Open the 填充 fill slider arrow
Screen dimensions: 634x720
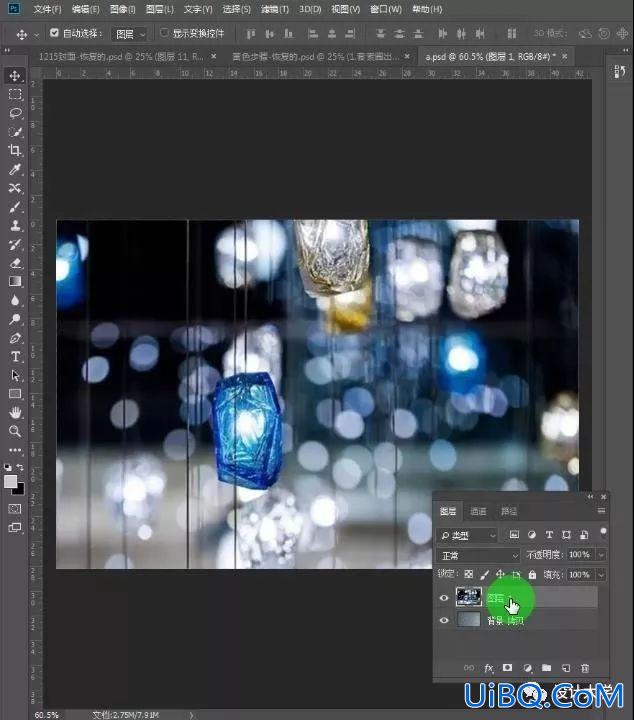click(601, 574)
